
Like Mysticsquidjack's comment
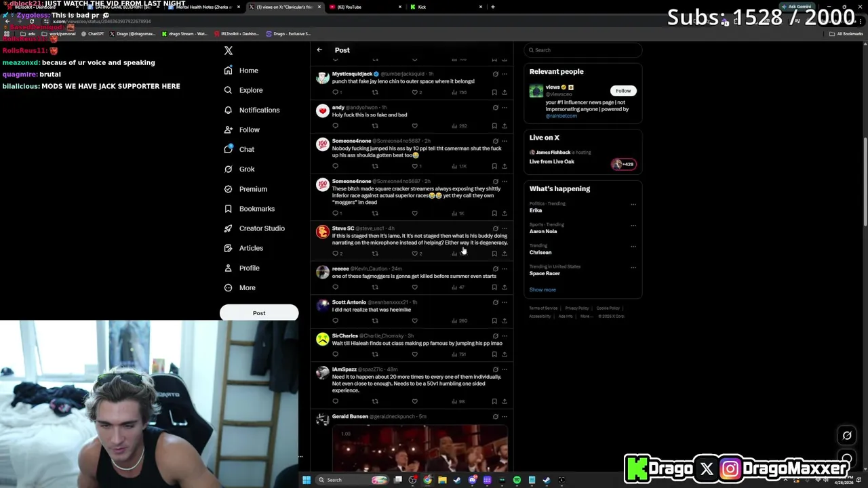(x=415, y=92)
